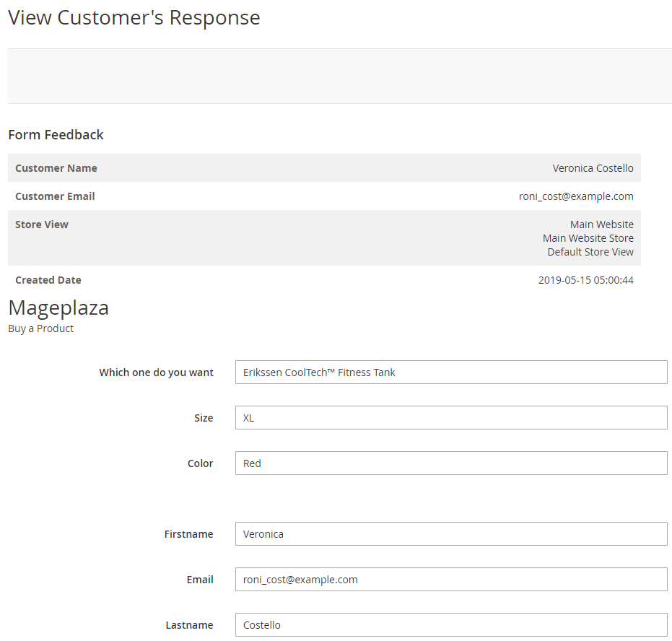Focus the Firstname field with Veronica
This screenshot has height=641, width=672.
pos(450,534)
